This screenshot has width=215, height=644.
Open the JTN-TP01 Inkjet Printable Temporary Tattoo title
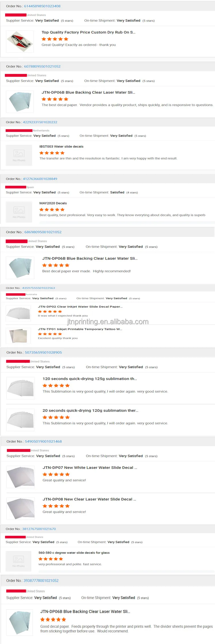80,329
